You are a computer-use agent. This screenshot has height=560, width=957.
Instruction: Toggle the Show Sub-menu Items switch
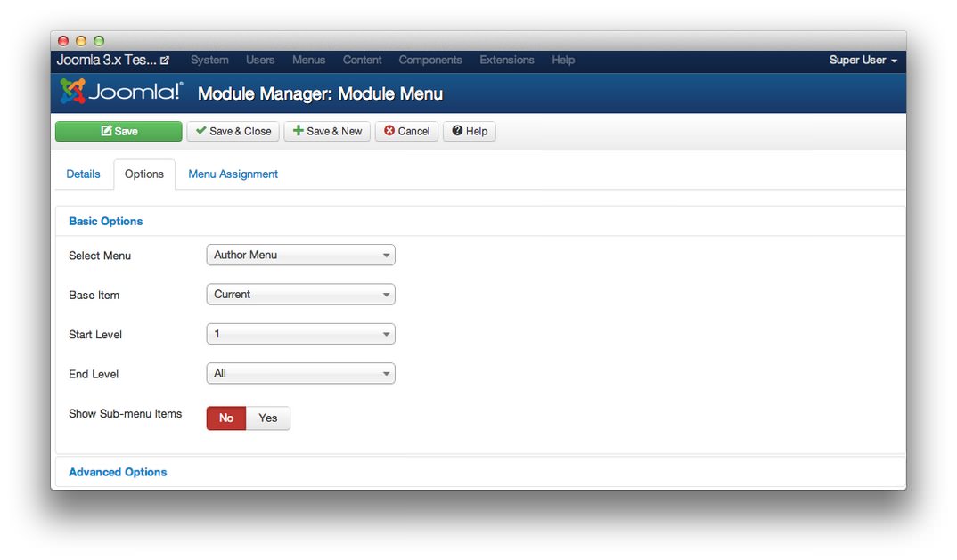pos(248,418)
